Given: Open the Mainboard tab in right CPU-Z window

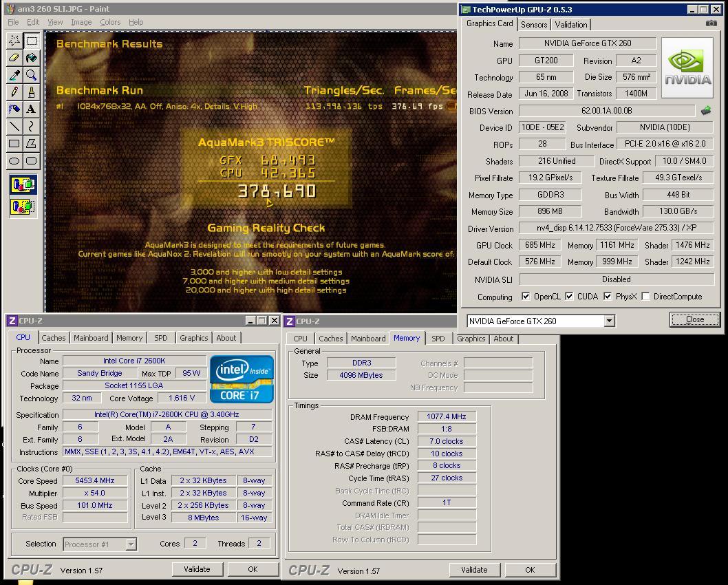Looking at the screenshot, I should point(368,339).
